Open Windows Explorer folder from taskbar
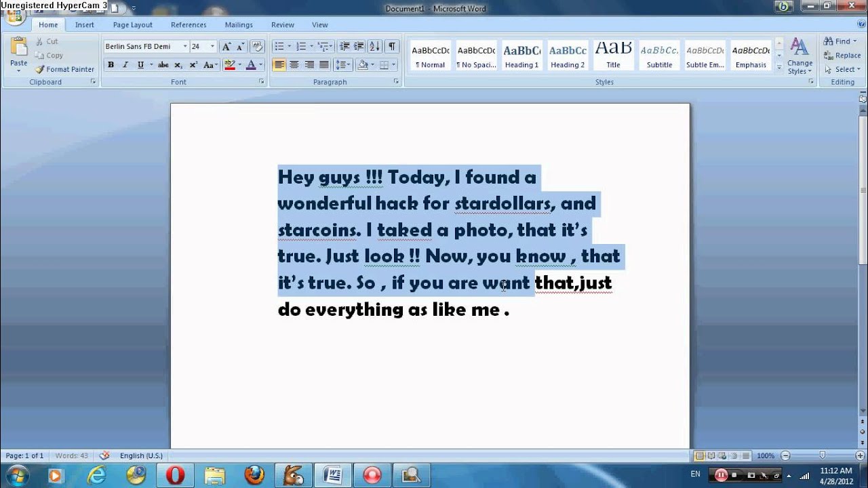Viewport: 868px width, 488px height. pos(215,475)
